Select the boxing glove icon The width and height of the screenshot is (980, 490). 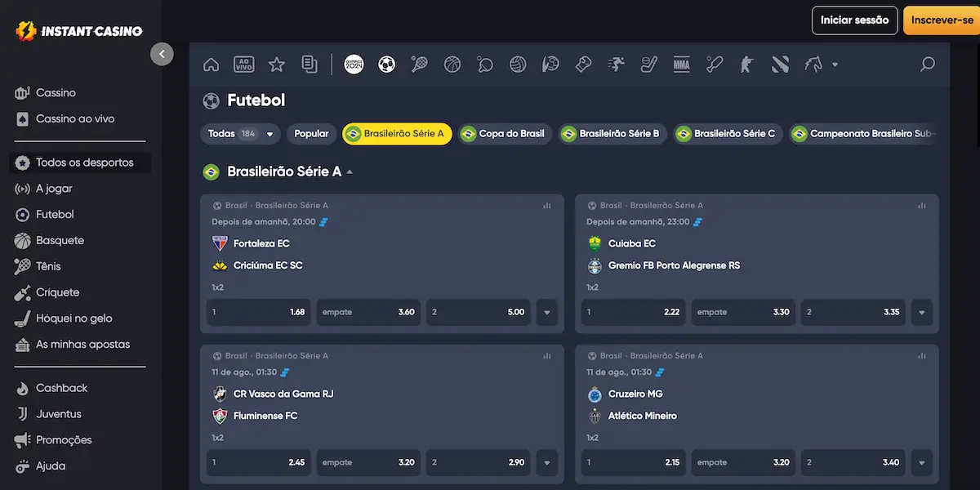583,65
